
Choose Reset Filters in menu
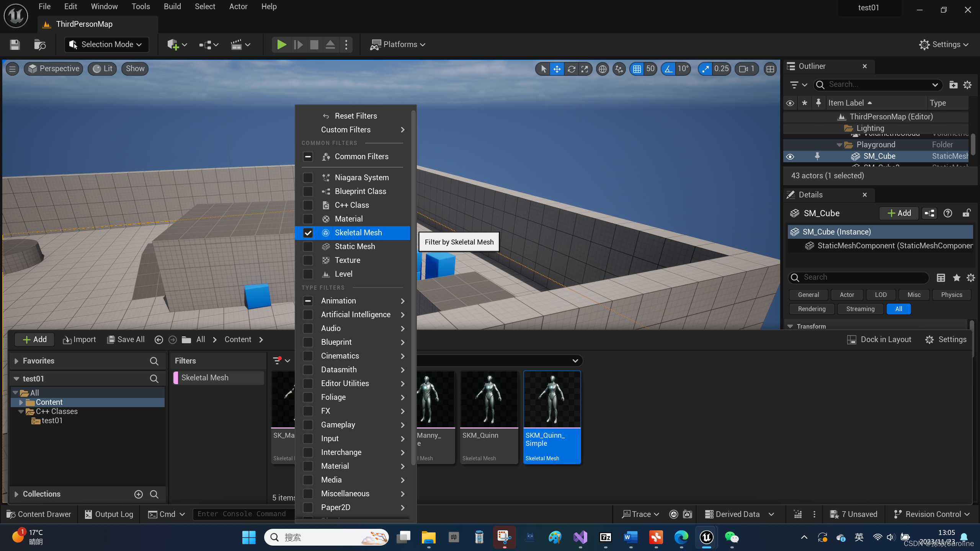[355, 116]
